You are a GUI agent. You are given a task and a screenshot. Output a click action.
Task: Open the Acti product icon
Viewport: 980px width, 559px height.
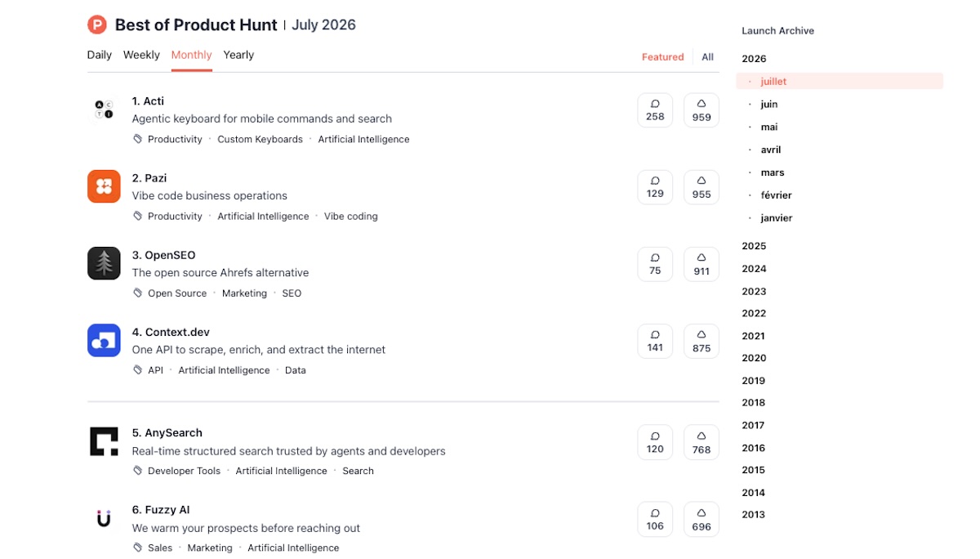[104, 110]
